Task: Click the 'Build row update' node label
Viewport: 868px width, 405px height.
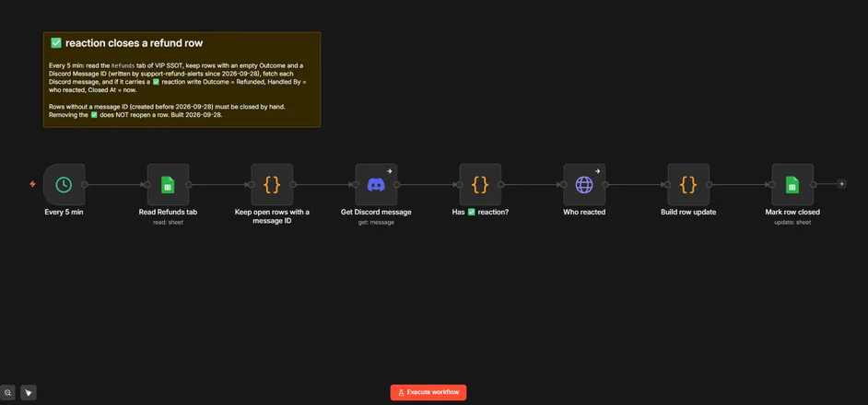Action: click(x=688, y=212)
